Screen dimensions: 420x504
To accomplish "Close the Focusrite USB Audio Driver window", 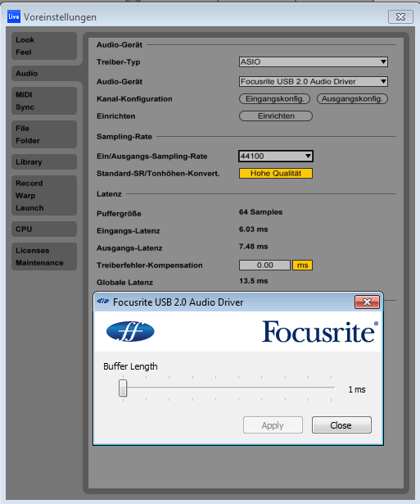I will pos(367,302).
